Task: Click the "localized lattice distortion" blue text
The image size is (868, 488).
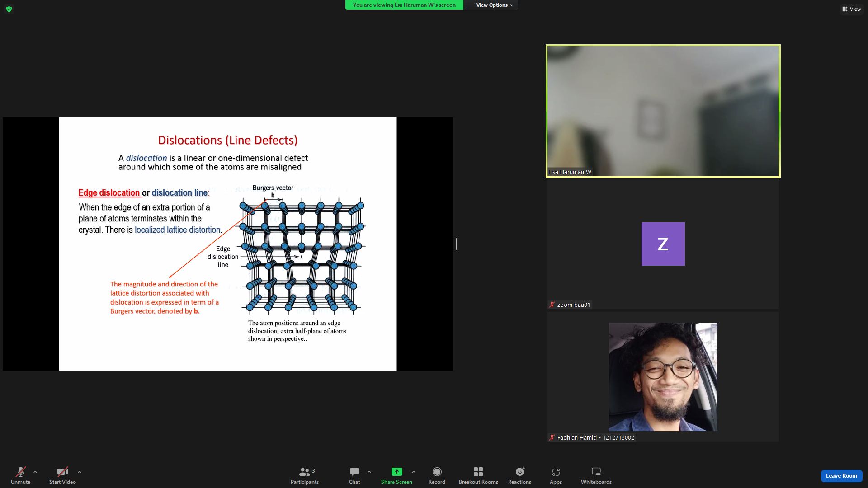Action: point(178,230)
